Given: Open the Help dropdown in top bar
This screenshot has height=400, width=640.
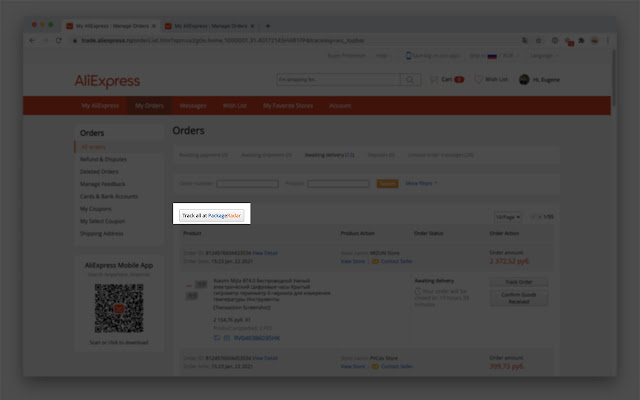Looking at the screenshot, I should tap(383, 56).
